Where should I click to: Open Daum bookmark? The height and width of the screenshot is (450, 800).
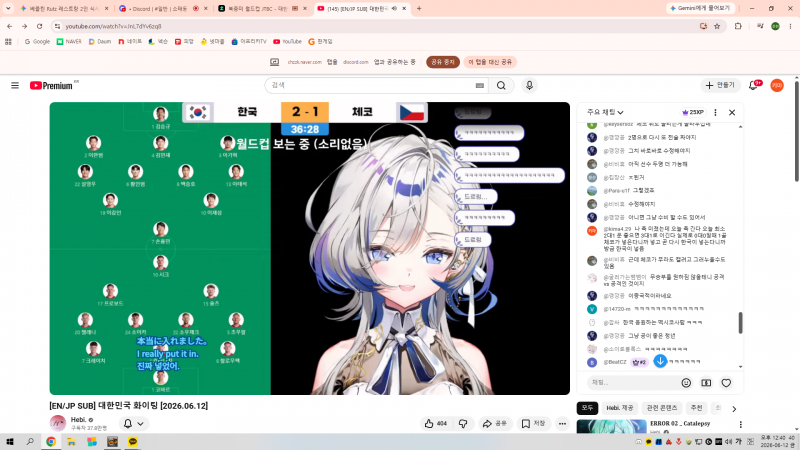pos(99,42)
